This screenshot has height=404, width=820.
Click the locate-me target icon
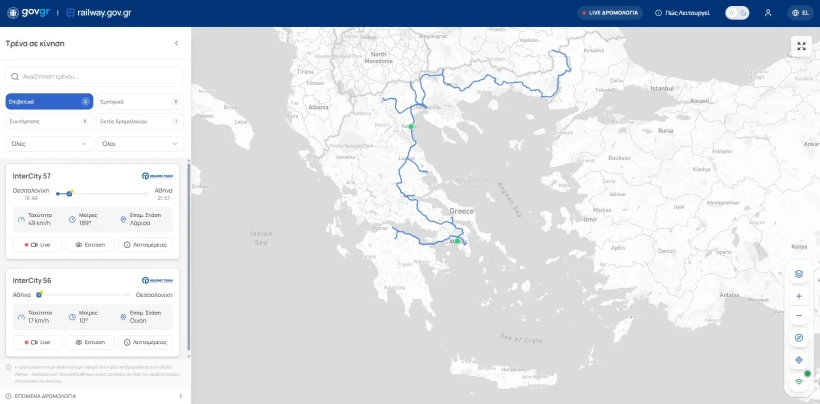tap(799, 359)
